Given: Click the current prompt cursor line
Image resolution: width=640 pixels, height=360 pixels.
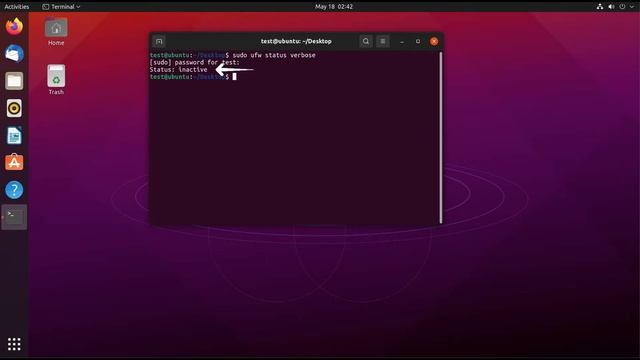Looking at the screenshot, I should pyautogui.click(x=193, y=77).
